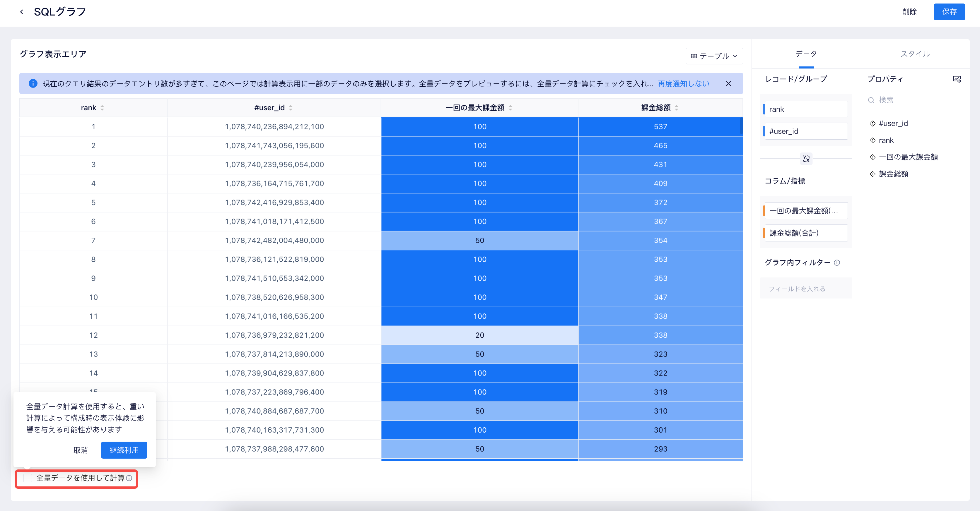Click 一回の最大課金額 in property list

point(908,157)
